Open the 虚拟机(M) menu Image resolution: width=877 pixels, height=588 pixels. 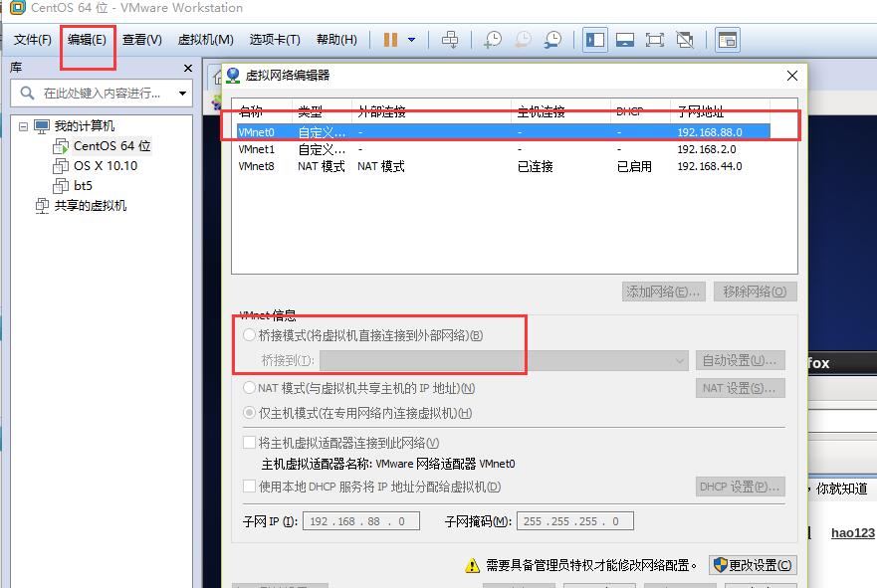coord(205,40)
